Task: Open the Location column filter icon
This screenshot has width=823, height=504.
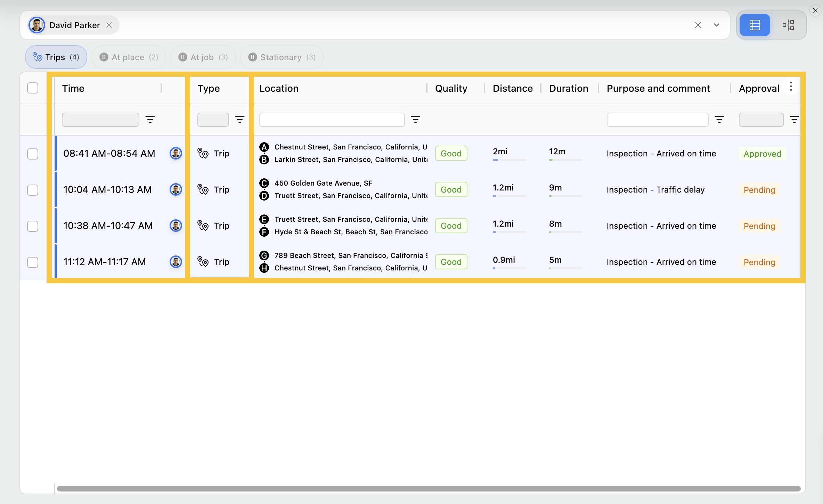Action: pyautogui.click(x=415, y=120)
